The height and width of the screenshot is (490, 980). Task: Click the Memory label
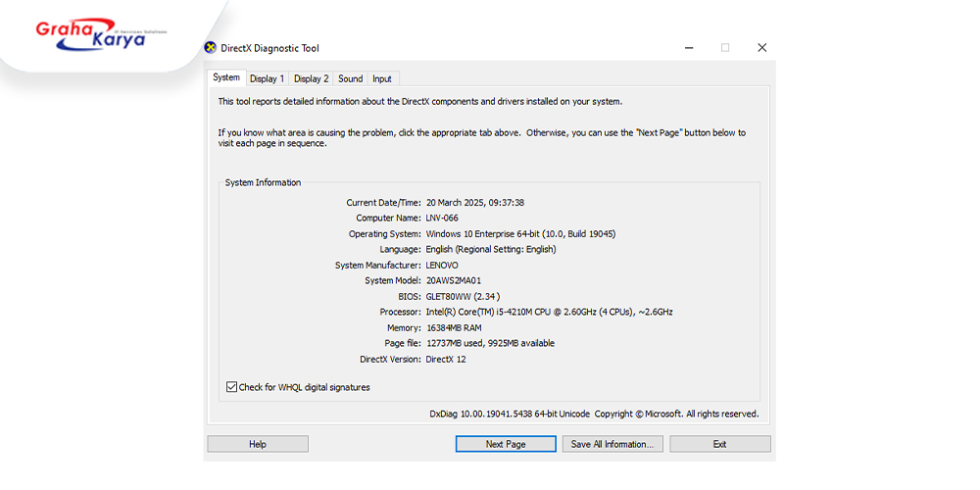(404, 327)
